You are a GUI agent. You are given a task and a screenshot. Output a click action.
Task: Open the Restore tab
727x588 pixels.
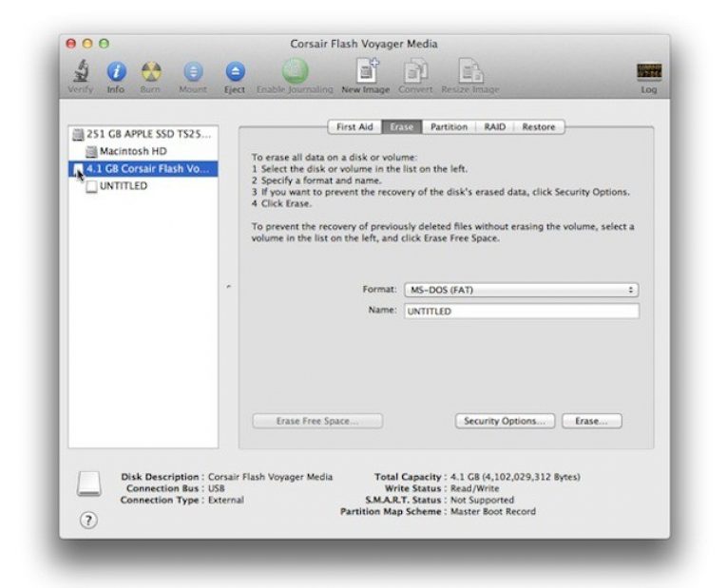[x=539, y=127]
